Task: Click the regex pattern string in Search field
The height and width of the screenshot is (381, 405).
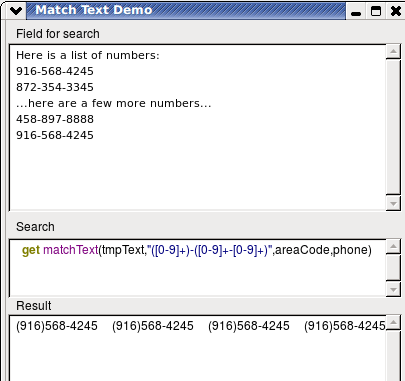Action: [210, 250]
